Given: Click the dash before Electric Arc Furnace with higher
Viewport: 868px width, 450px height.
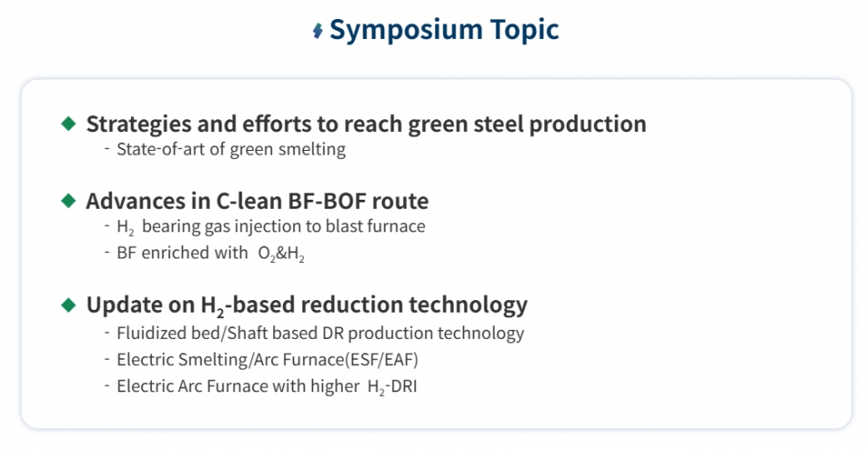Looking at the screenshot, I should [107, 387].
